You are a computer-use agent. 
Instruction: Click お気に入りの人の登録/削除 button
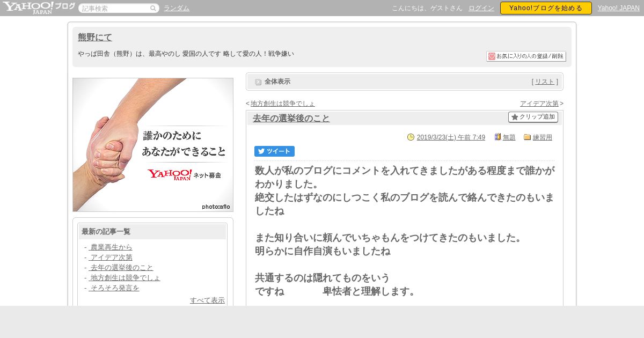pos(526,56)
